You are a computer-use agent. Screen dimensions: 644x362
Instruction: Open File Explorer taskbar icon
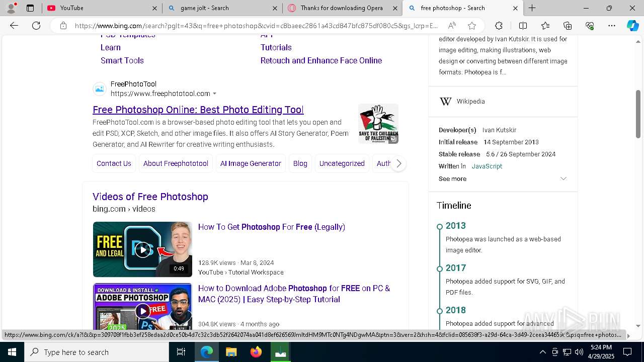[x=231, y=352]
